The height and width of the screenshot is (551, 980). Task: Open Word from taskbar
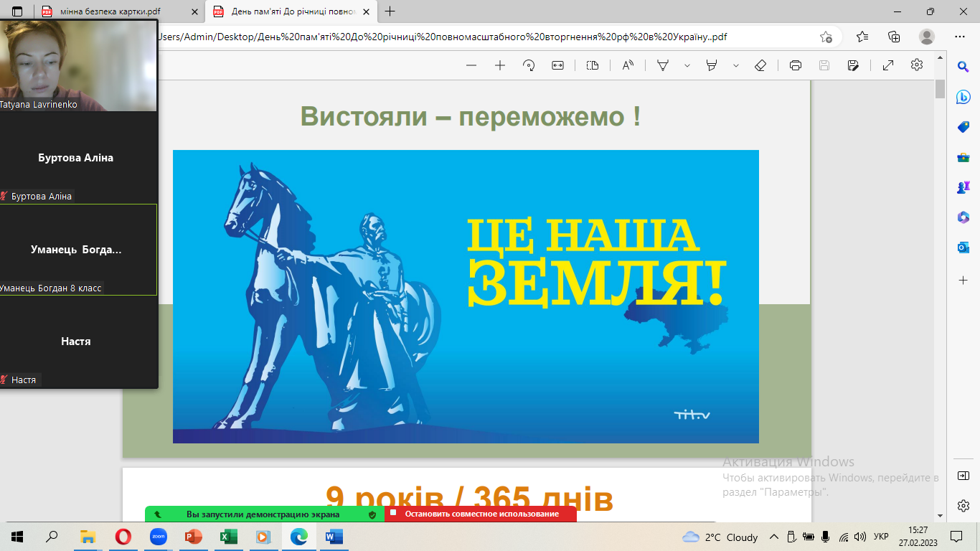coord(334,537)
